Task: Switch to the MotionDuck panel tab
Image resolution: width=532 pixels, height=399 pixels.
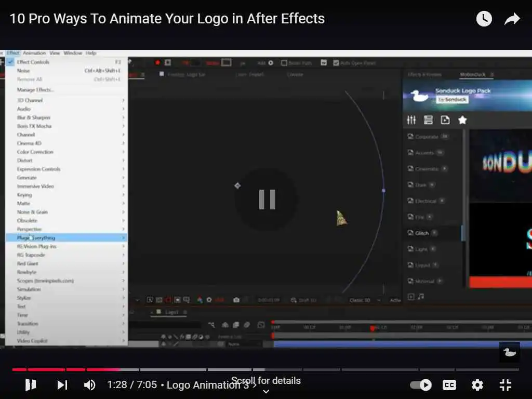Action: click(x=473, y=74)
